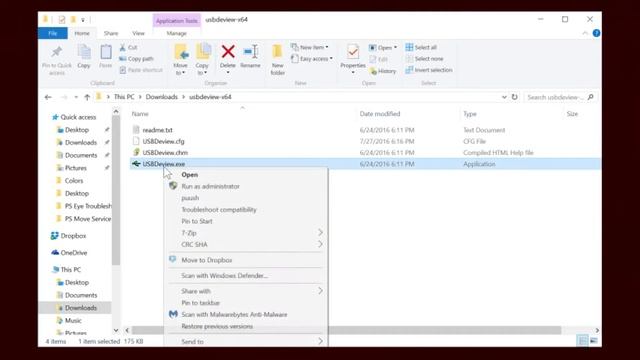Click the search magnifier icon
The width and height of the screenshot is (640, 360).
click(x=591, y=97)
